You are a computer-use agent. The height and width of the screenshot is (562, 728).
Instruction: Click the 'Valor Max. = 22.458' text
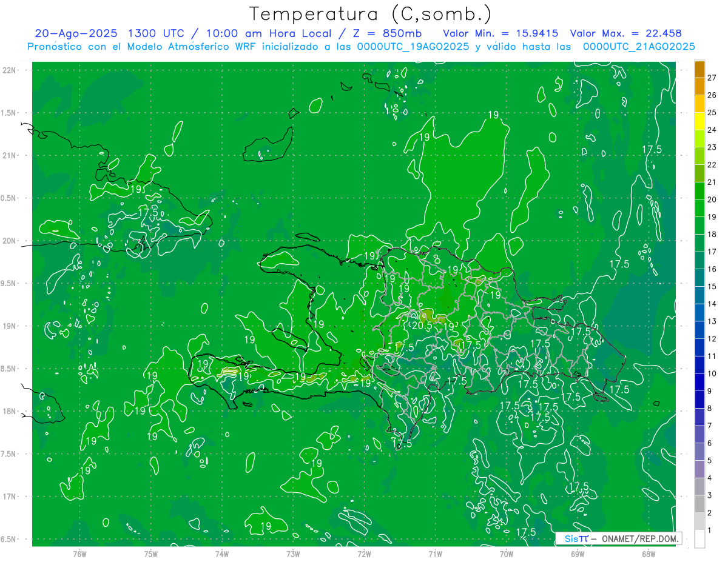pos(627,33)
